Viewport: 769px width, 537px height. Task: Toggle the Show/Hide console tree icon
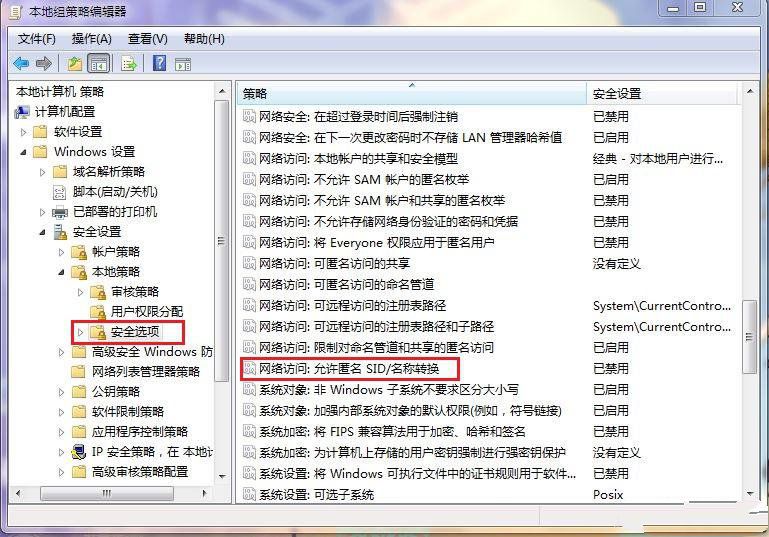point(98,63)
